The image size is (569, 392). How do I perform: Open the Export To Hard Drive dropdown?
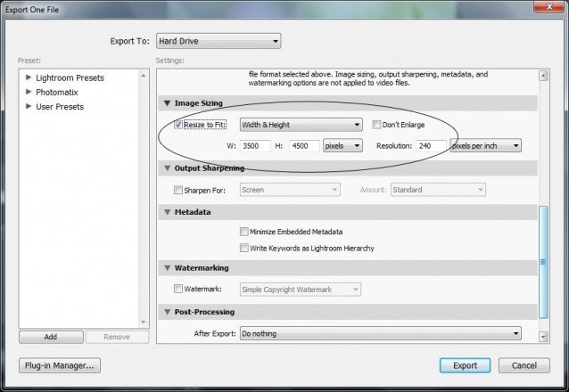(217, 41)
